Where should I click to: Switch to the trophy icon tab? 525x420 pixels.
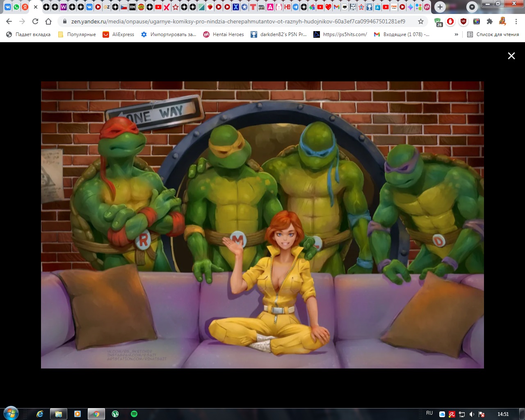[x=369, y=7]
